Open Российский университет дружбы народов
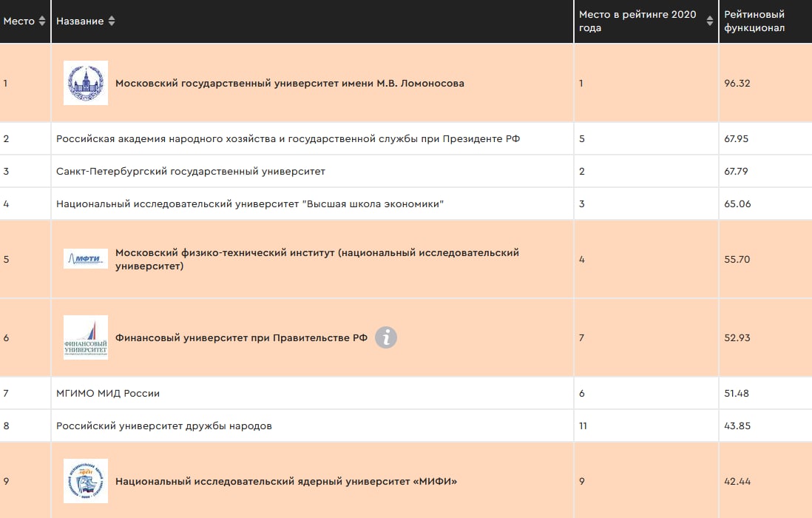Viewport: 812px width, 518px height. pyautogui.click(x=163, y=425)
